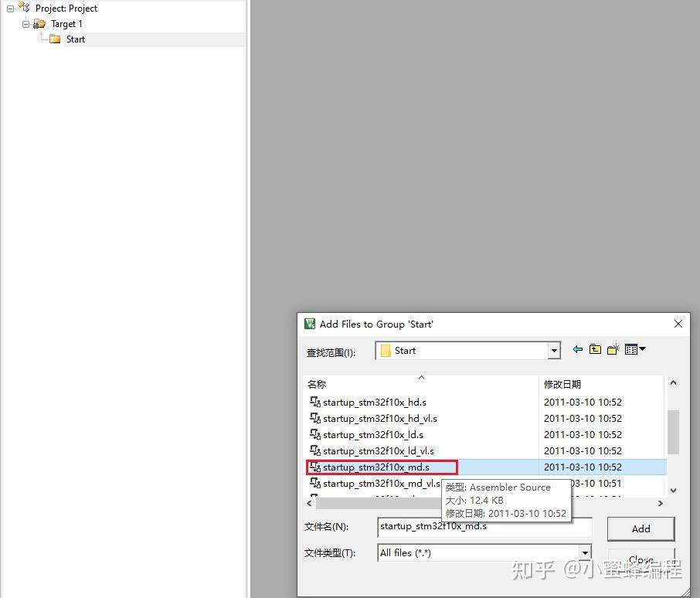Sort files by the 名称 column header
This screenshot has height=598, width=700.
(421, 384)
